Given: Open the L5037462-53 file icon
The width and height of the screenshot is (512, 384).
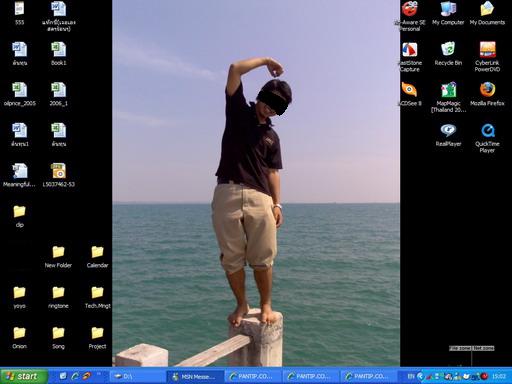Looking at the screenshot, I should click(58, 175).
